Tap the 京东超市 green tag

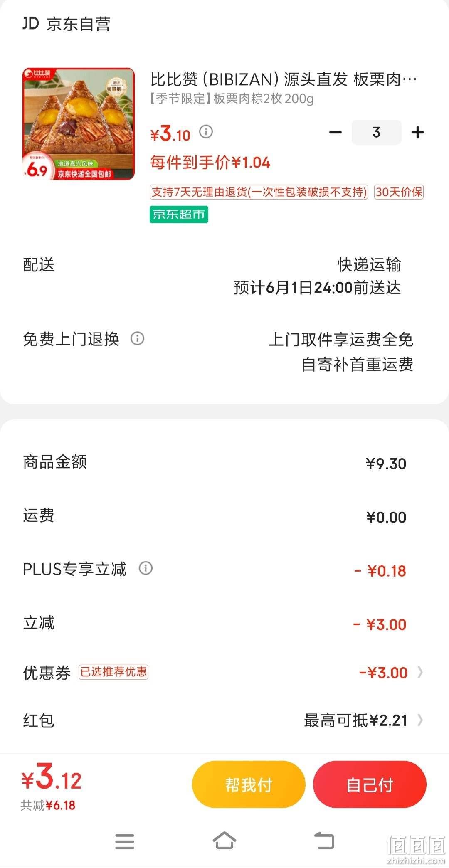pos(179,215)
